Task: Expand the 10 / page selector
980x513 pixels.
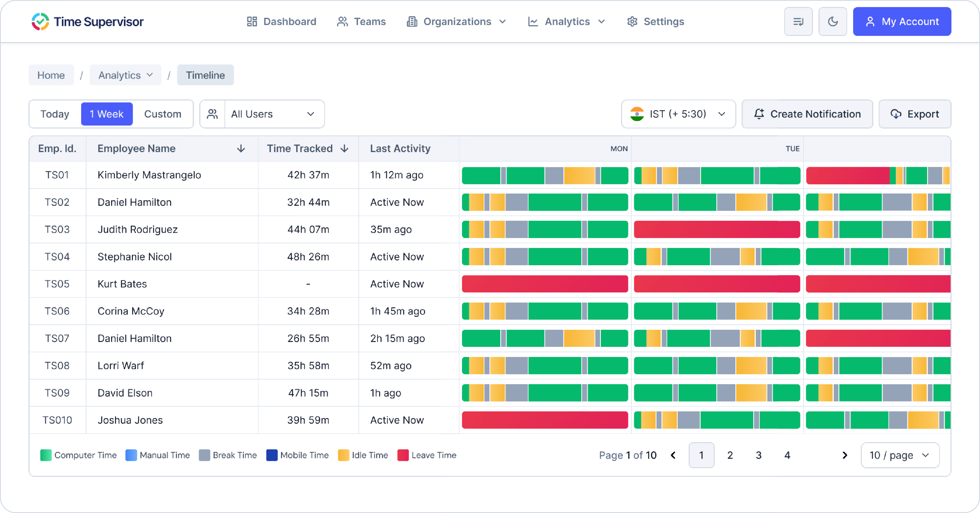Action: 900,455
